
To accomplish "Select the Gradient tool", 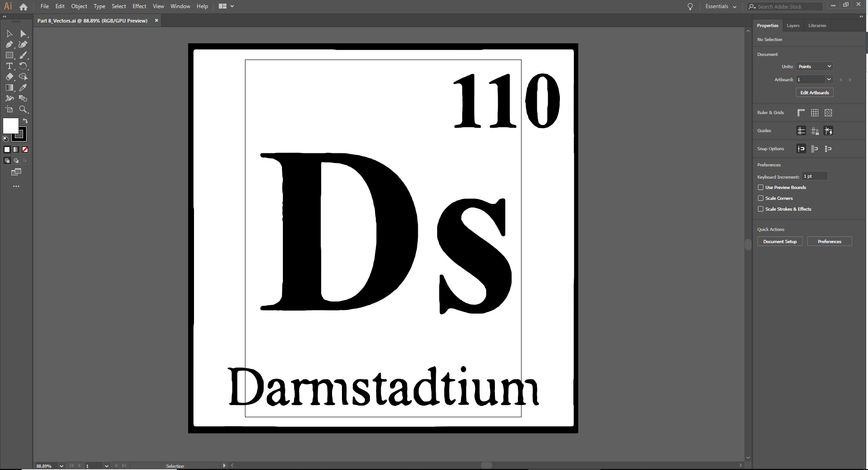I will [x=9, y=88].
